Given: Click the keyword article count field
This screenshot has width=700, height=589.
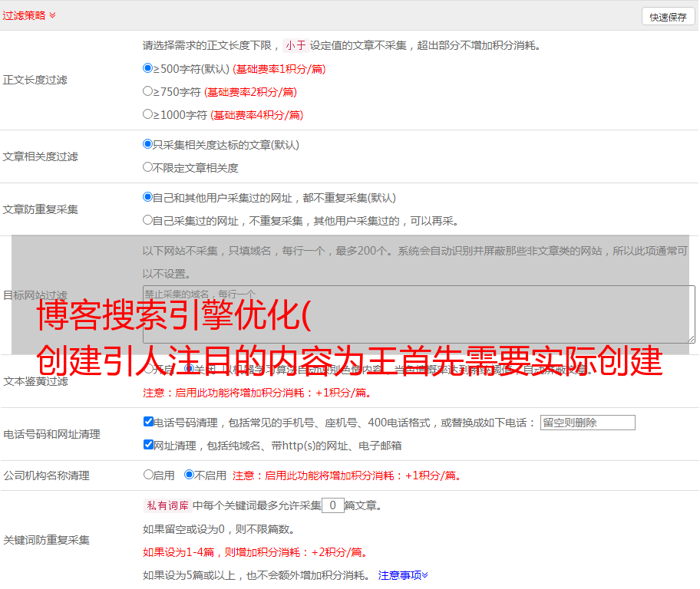Looking at the screenshot, I should (332, 505).
